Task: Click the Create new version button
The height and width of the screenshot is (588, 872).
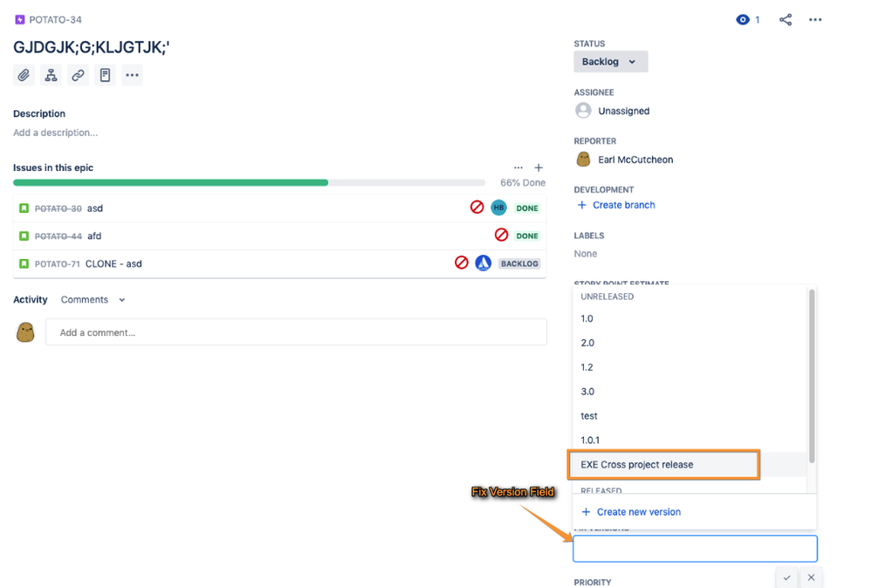Action: pos(630,512)
